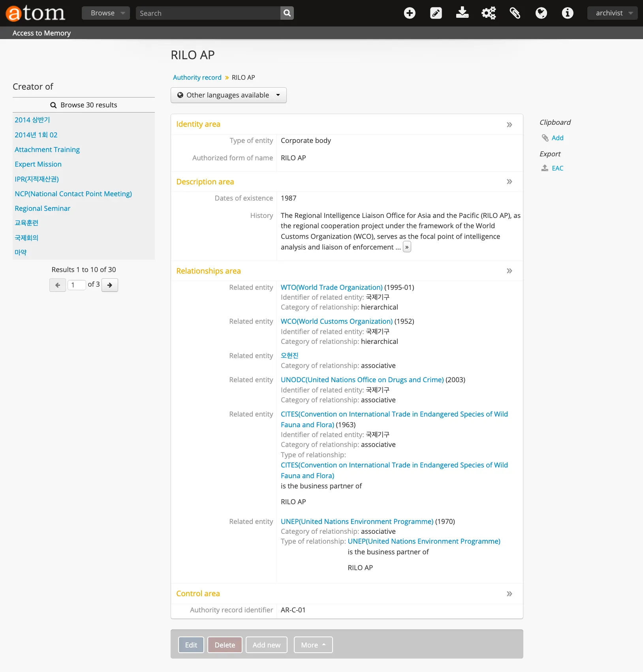Click the Relationships area heading
This screenshot has width=643, height=672.
(209, 271)
